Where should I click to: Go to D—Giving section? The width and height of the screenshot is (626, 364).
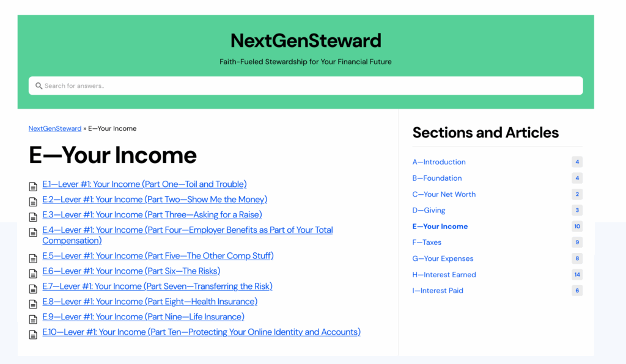point(429,210)
